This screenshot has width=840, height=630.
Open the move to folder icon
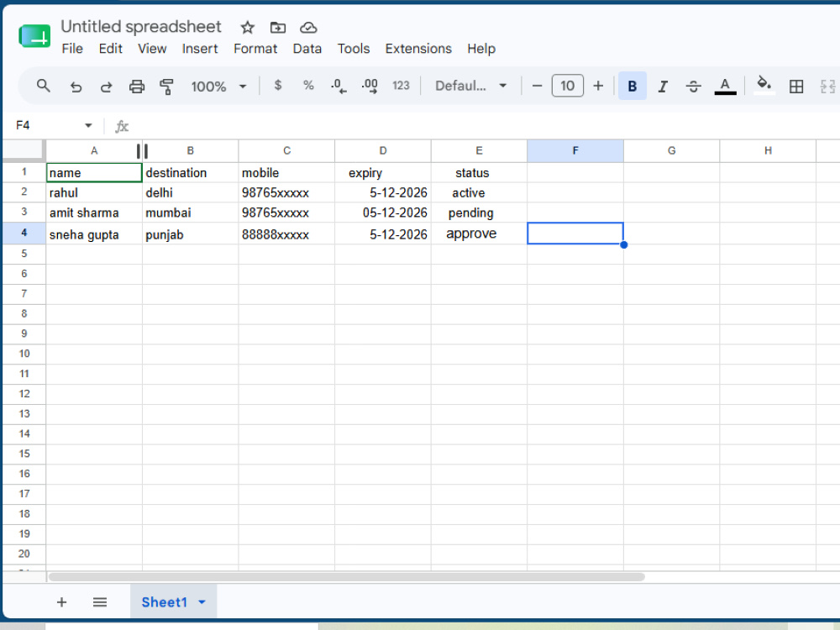(277, 28)
